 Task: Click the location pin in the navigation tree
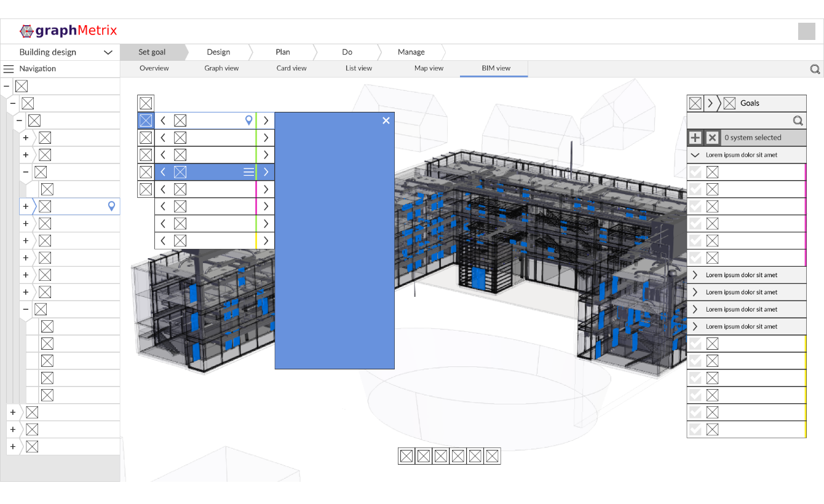[x=111, y=207]
